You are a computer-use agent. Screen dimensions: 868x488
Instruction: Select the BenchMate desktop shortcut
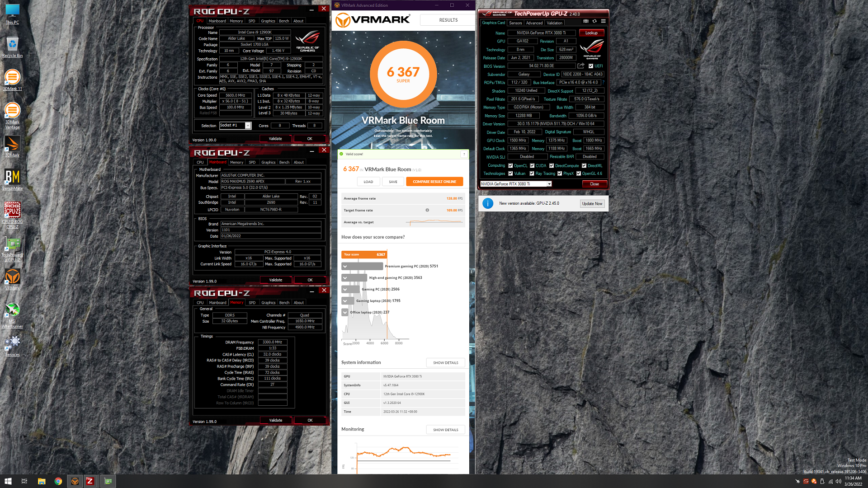12,179
